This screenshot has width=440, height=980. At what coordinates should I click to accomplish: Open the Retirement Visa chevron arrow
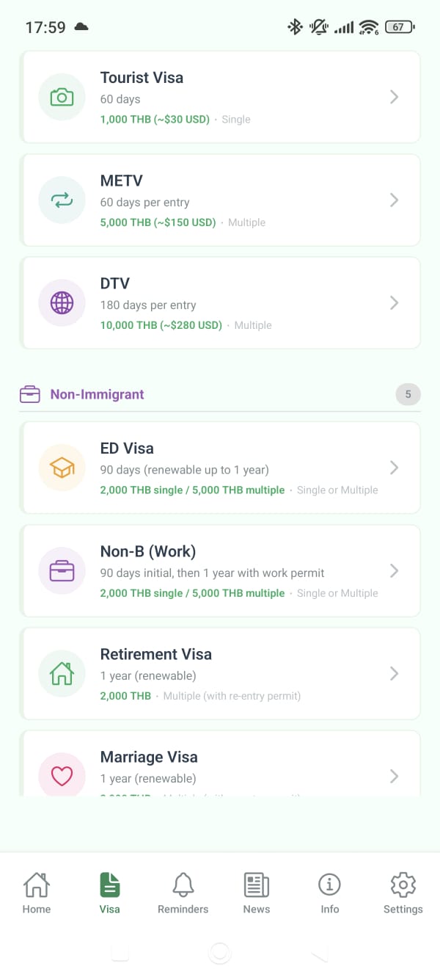(394, 673)
